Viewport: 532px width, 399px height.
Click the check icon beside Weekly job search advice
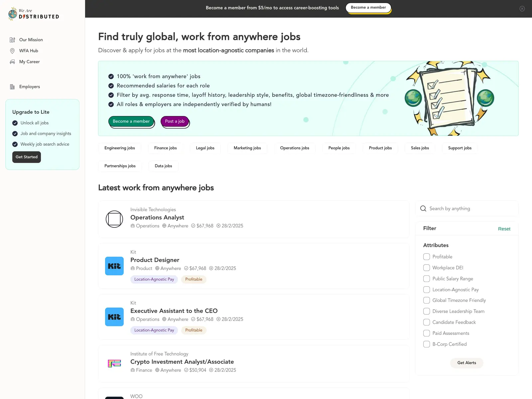[15, 144]
